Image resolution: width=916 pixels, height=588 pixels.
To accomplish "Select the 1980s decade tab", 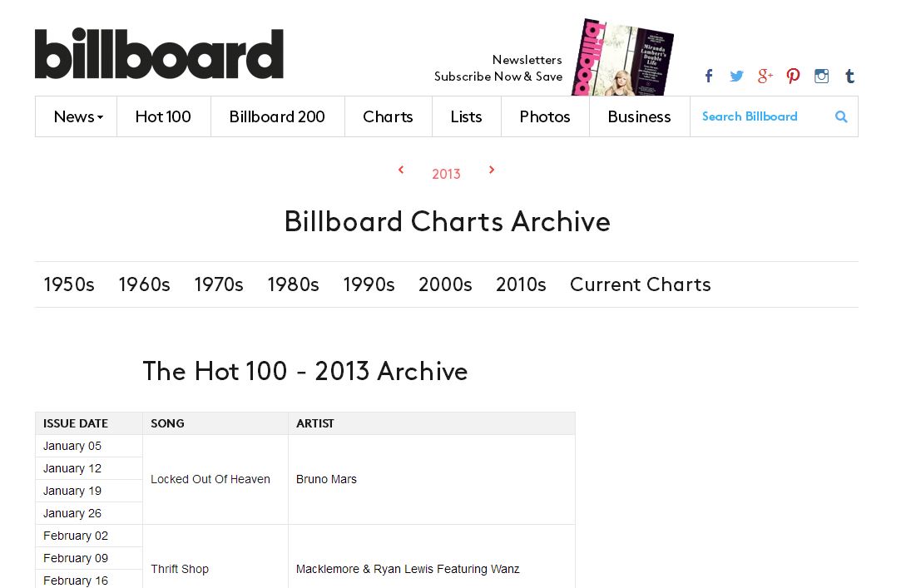I will click(293, 284).
